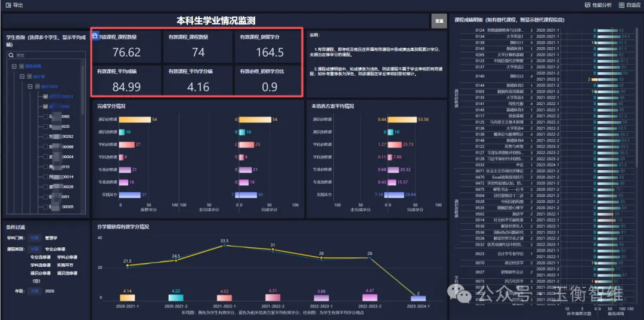Select the 有效课程_获取学分 164.5 card
This screenshot has height=320, width=644.
[x=269, y=47]
